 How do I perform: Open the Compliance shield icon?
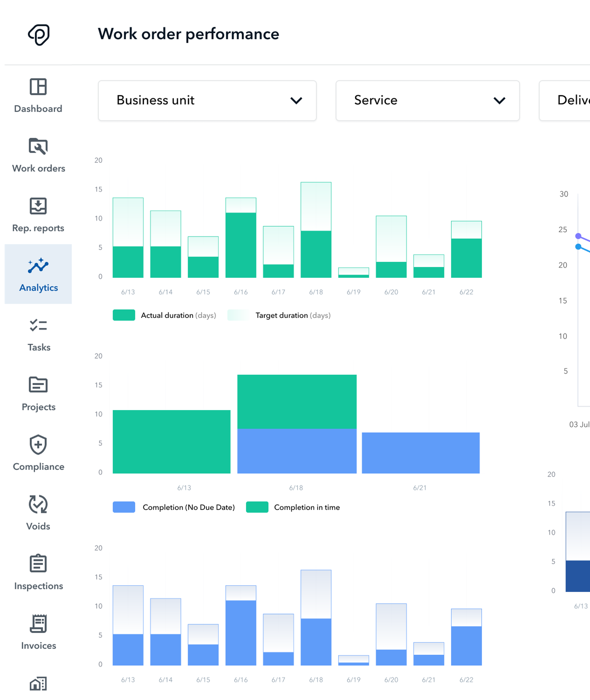38,445
